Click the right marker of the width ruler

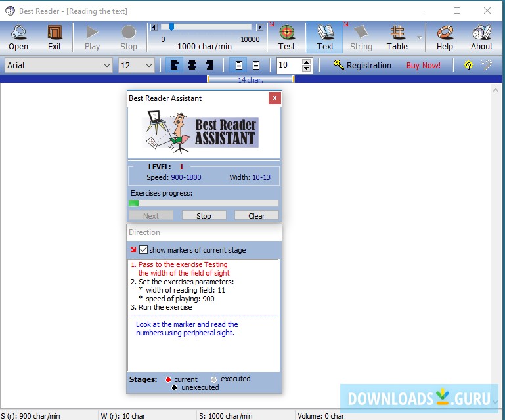click(294, 79)
